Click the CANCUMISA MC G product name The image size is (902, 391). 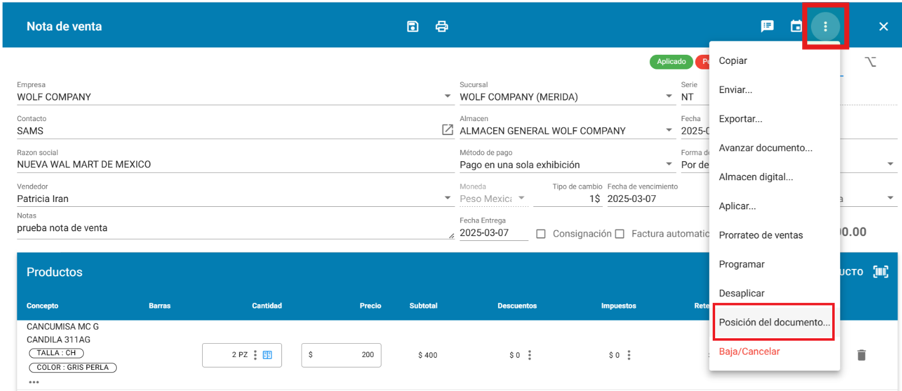63,327
